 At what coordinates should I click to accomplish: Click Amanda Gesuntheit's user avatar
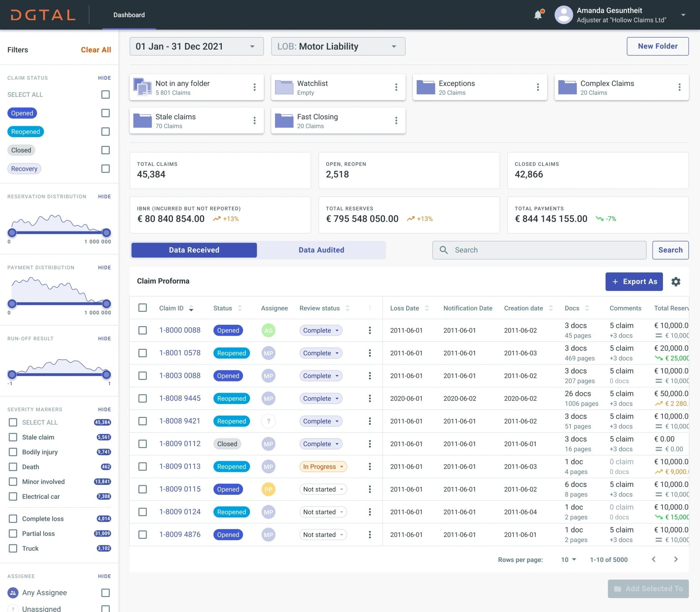563,15
